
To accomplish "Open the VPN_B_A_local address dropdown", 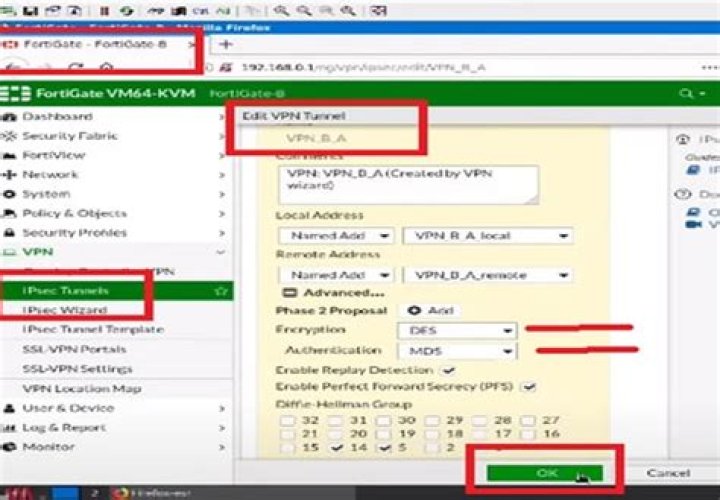I will click(488, 236).
